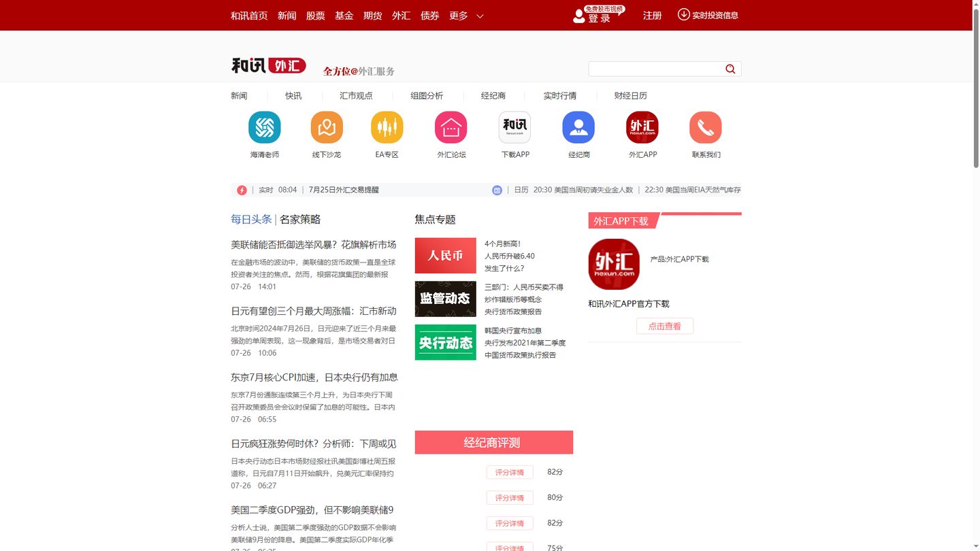Go to 和讯首页 in top bar

pyautogui.click(x=249, y=16)
